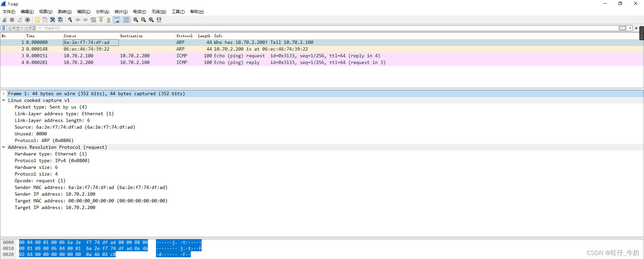
Task: Expand the Frame 1 tree node
Action: [x=4, y=94]
